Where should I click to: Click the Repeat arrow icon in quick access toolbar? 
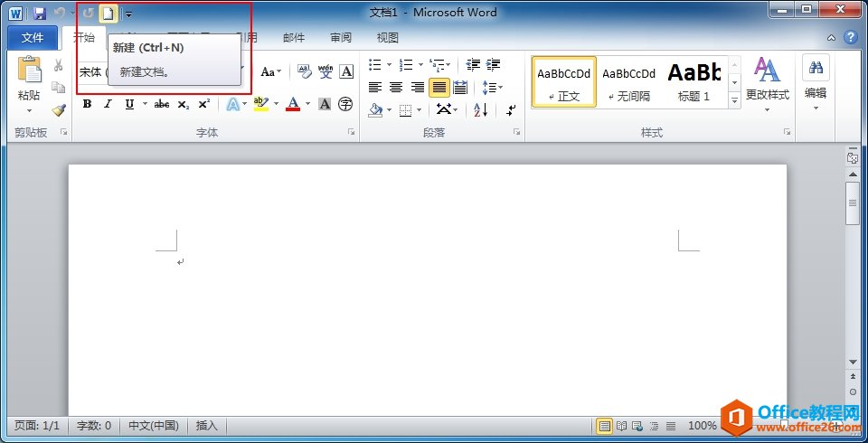pos(88,14)
